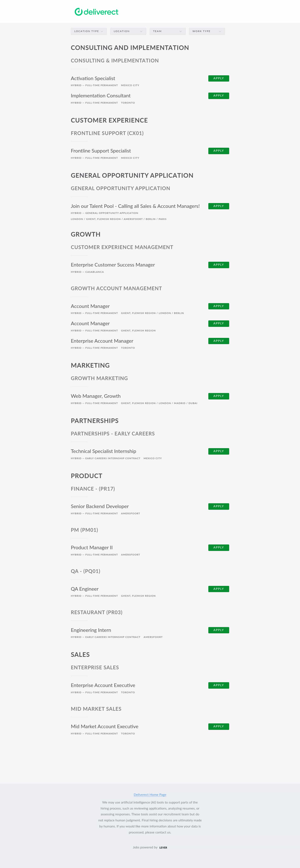
Task: Open the Work Type filter dropdown
Action: (206, 31)
